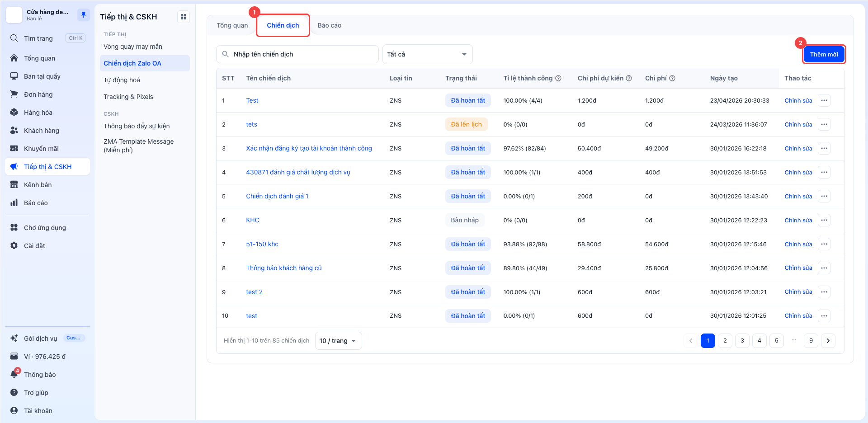Open the 10 / trang page size dropdown
Screen dimensions: 868x423
point(338,341)
